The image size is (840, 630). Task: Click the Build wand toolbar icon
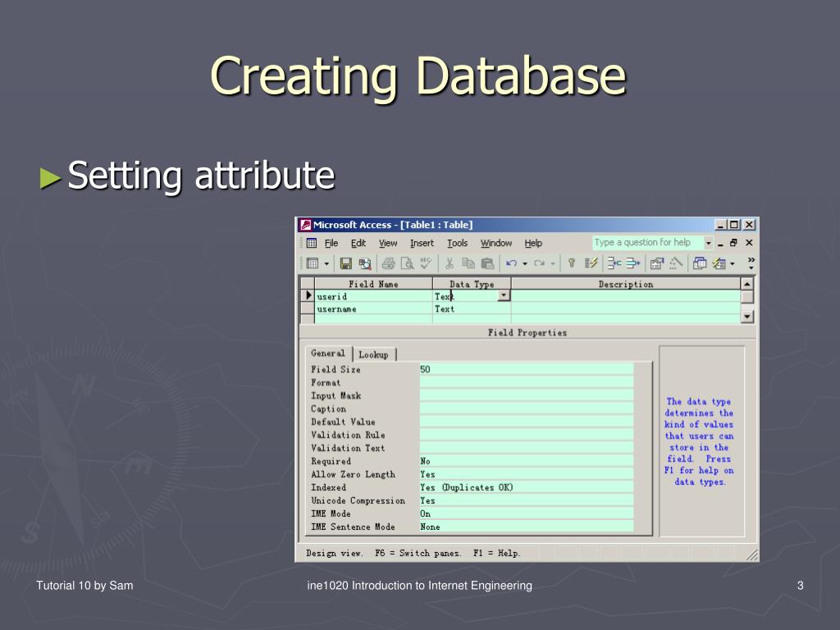point(676,263)
